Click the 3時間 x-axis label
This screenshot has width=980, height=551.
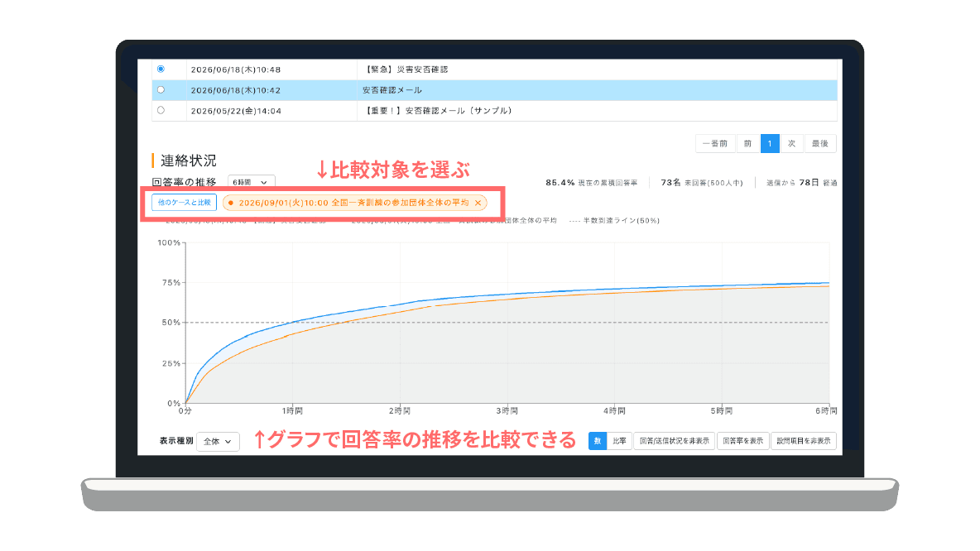pyautogui.click(x=507, y=411)
